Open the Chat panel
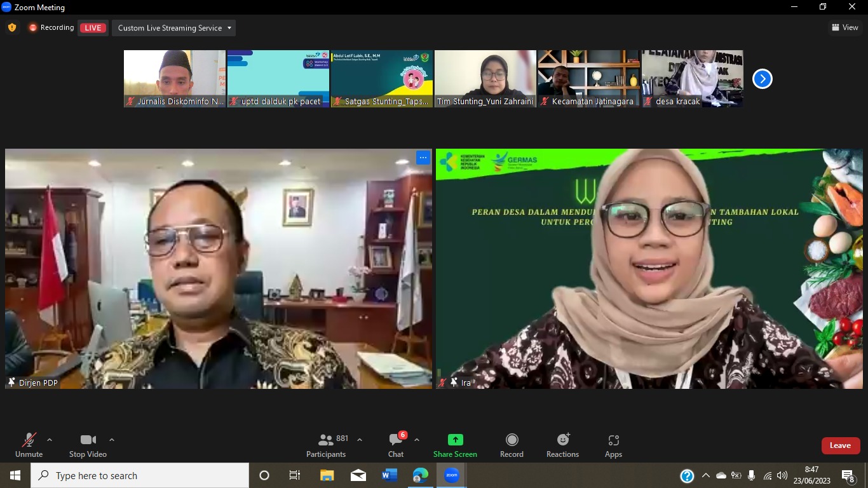This screenshot has width=868, height=488. (395, 445)
